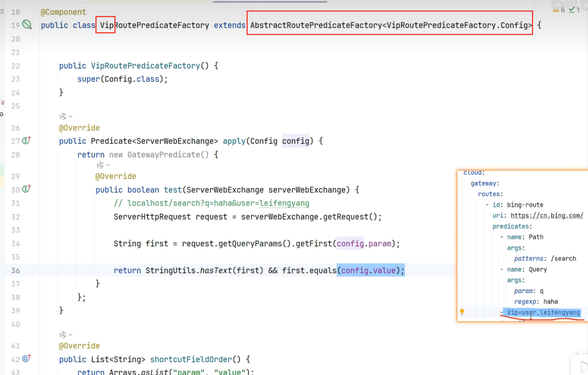Viewport: 588px width, 375px height.
Task: Click AI assistant icon above apply method's @Override
Action: (63, 116)
